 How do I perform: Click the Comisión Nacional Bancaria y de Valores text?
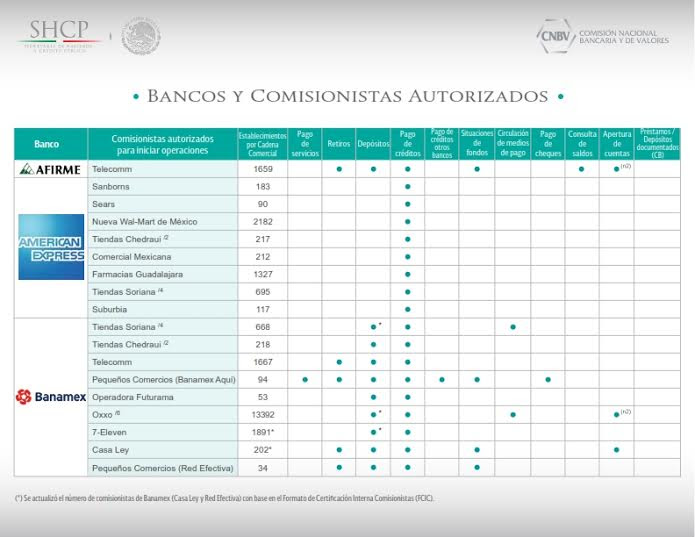pyautogui.click(x=624, y=36)
